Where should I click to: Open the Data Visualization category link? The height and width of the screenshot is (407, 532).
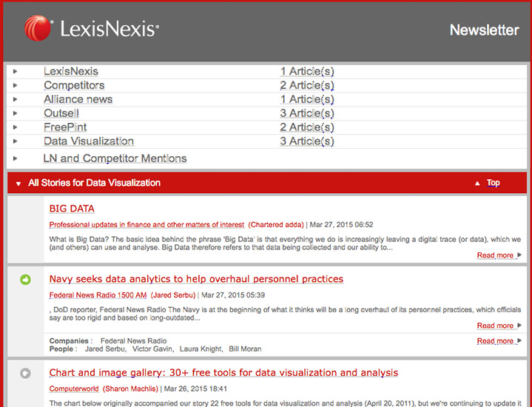point(89,141)
